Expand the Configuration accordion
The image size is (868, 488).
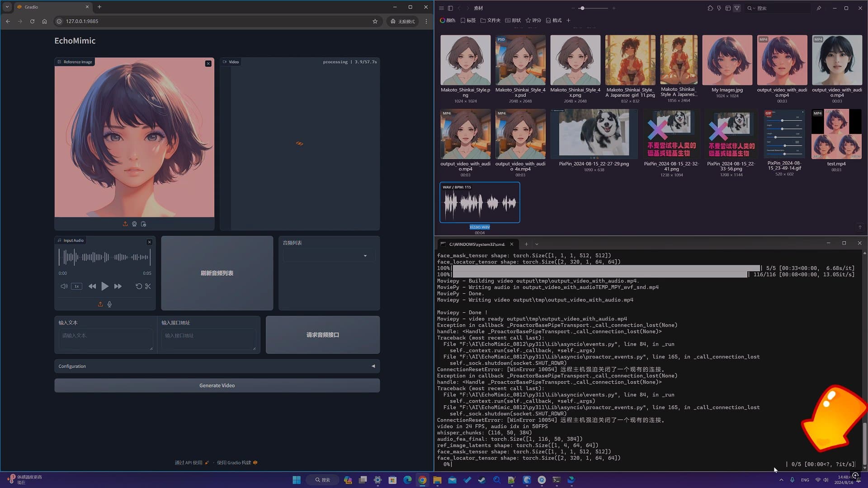217,366
